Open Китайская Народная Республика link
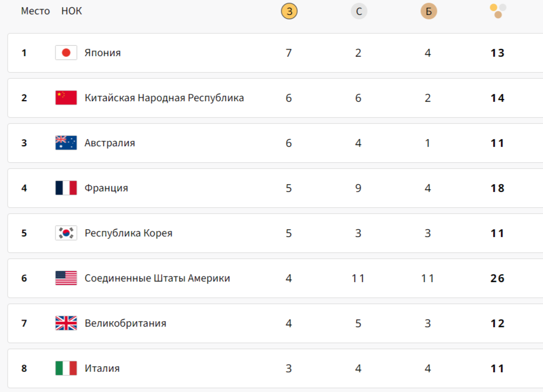Viewport: 543px width, 392px height. point(164,98)
